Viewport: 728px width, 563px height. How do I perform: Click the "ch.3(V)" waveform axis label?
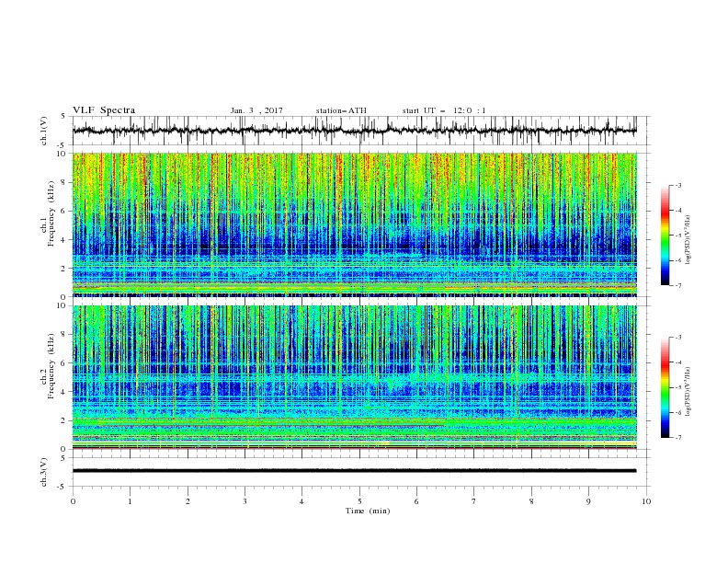click(44, 472)
